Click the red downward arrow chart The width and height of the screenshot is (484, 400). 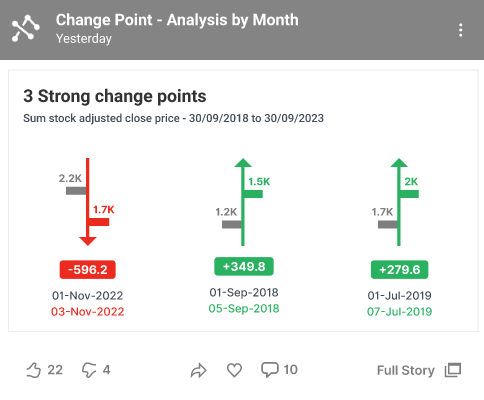point(88,202)
